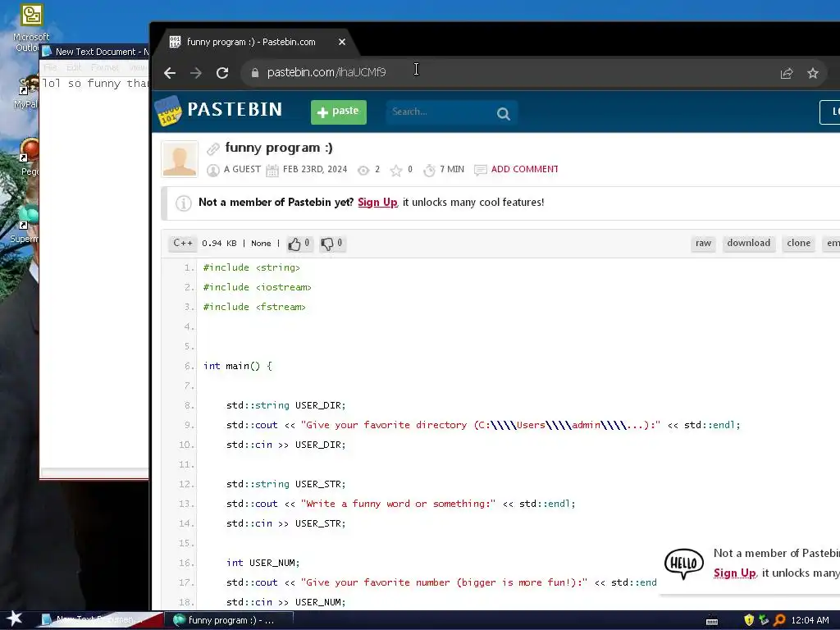This screenshot has width=840, height=630.
Task: Click the ADD COMMENT link
Action: [524, 169]
